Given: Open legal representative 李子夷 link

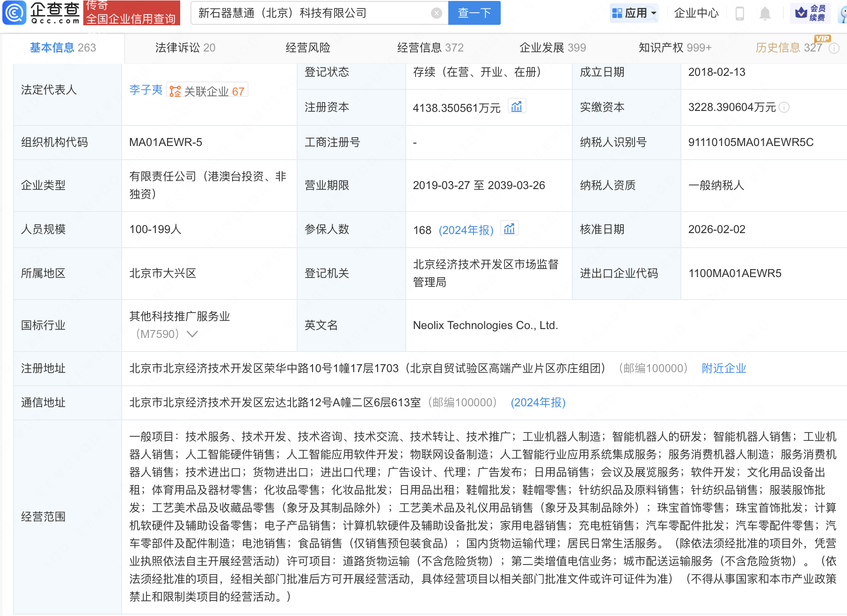Looking at the screenshot, I should [146, 90].
